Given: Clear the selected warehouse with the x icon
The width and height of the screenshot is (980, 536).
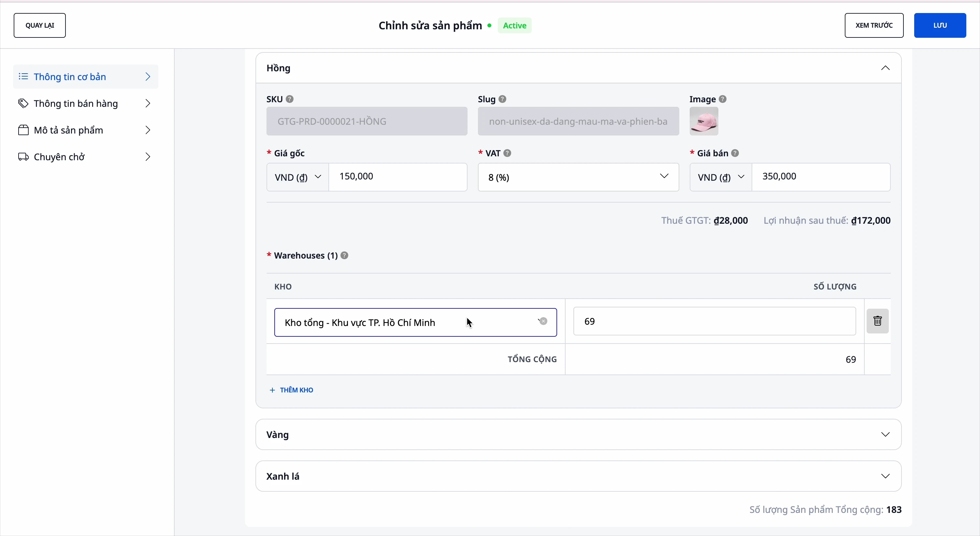Looking at the screenshot, I should click(x=544, y=322).
